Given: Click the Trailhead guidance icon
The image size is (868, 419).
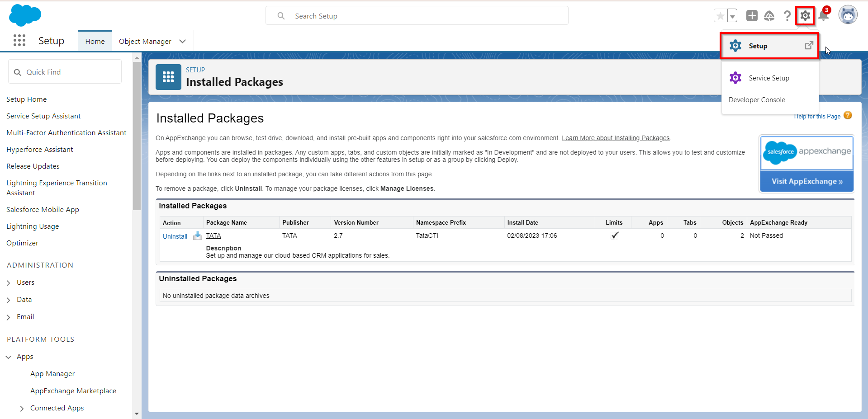Looking at the screenshot, I should point(769,16).
